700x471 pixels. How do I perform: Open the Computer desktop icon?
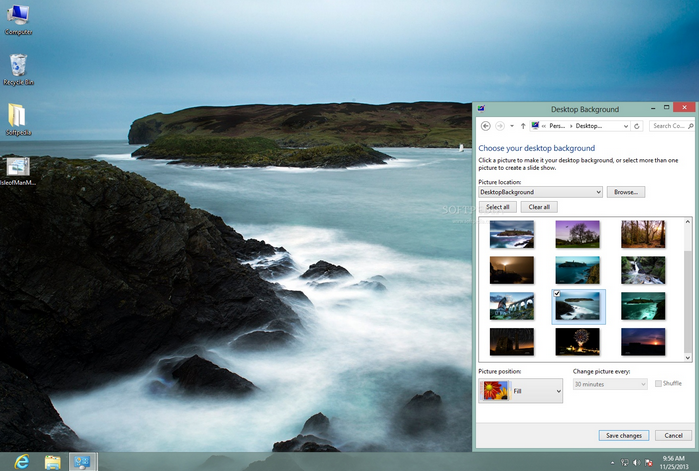point(18,19)
